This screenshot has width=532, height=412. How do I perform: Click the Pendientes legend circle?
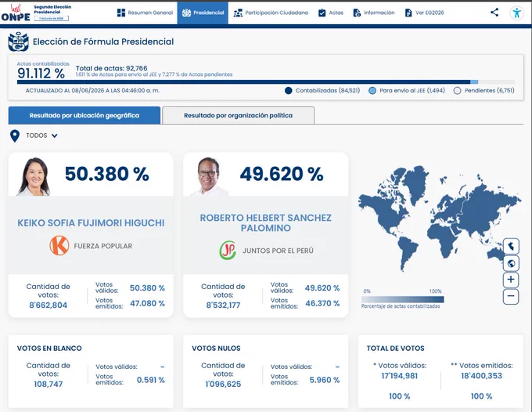coord(457,91)
